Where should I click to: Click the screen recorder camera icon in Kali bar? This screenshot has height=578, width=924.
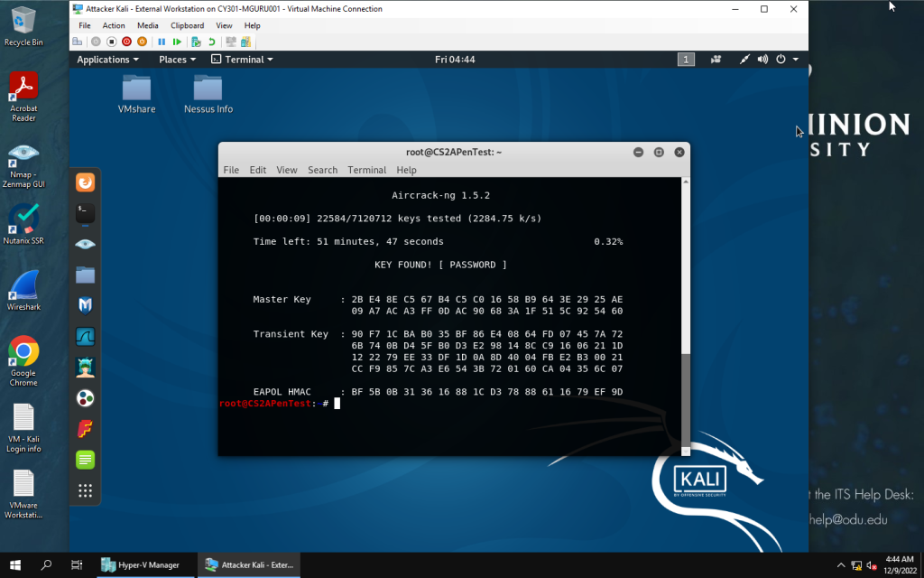716,60
